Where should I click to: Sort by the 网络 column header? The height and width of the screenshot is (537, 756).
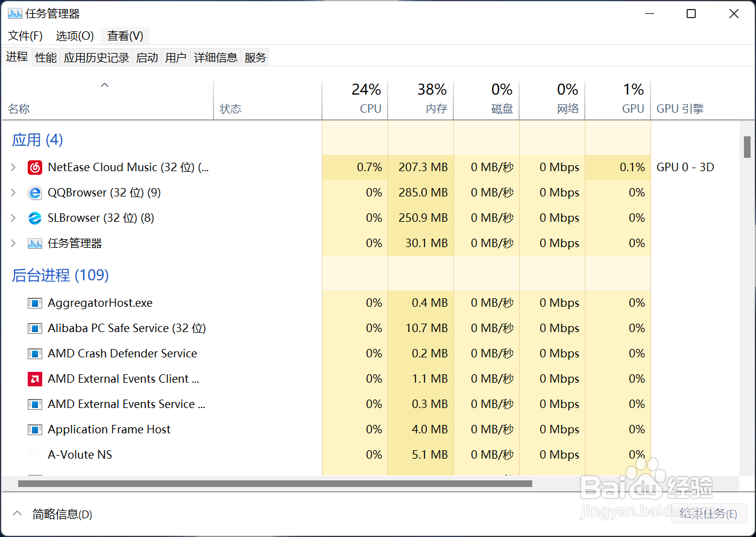pos(552,99)
